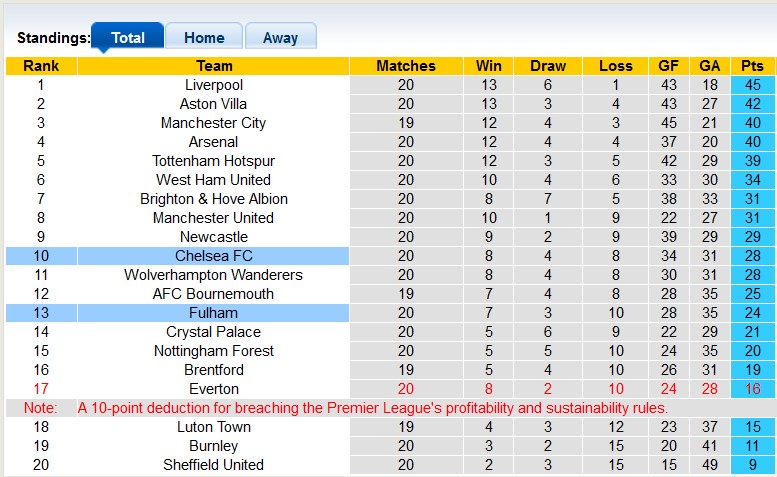The width and height of the screenshot is (777, 477).
Task: Click the Total standings tab
Action: (x=127, y=38)
